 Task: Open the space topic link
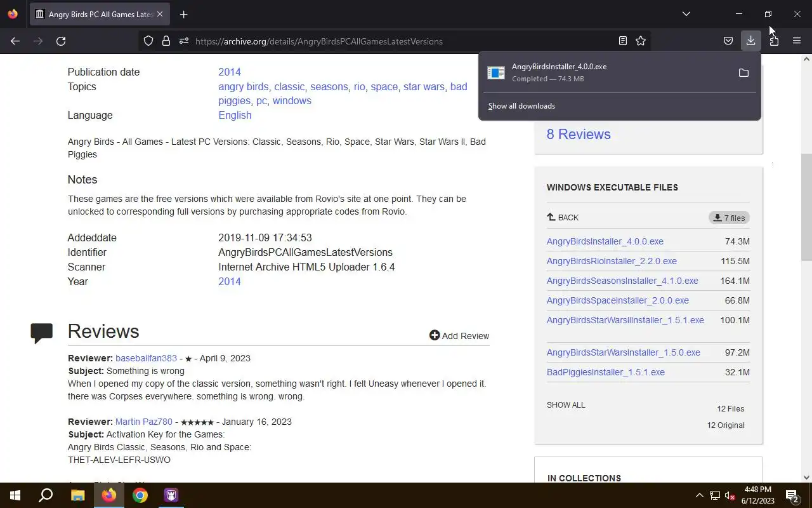click(384, 86)
